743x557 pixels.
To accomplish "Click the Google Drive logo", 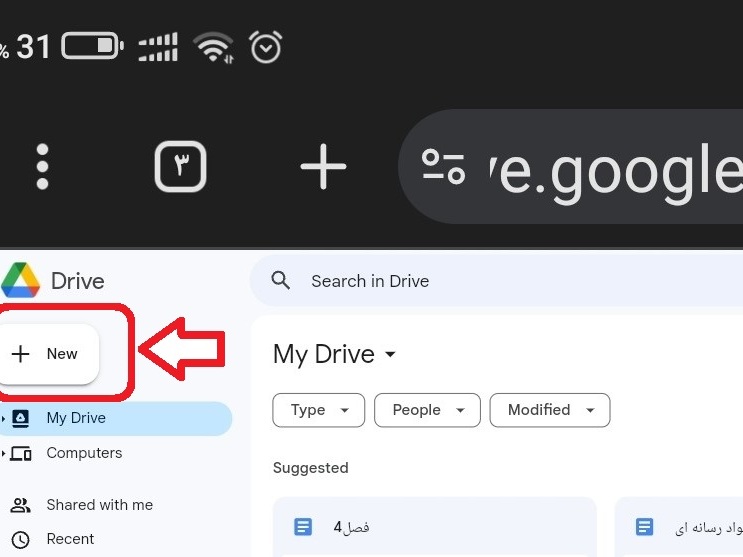I will pos(20,280).
